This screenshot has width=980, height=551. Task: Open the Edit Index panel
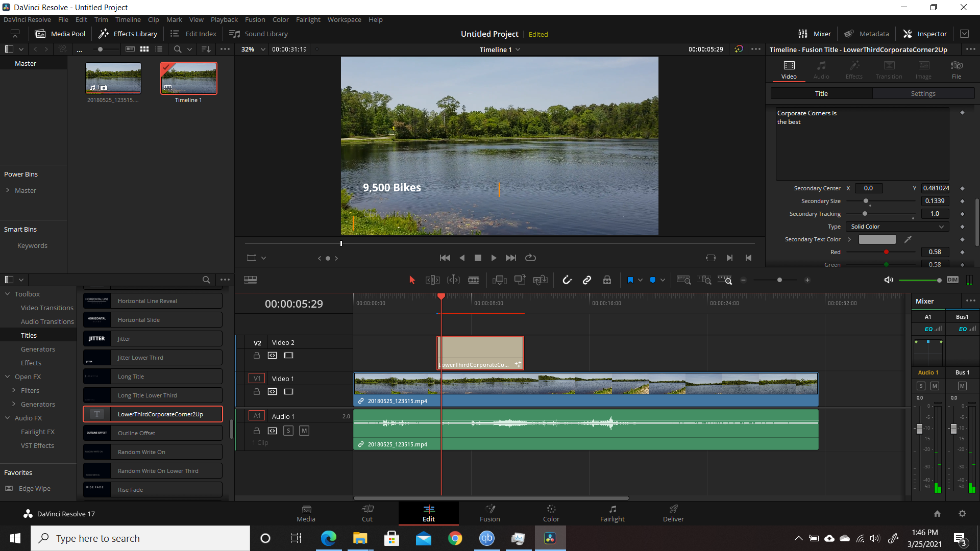193,34
